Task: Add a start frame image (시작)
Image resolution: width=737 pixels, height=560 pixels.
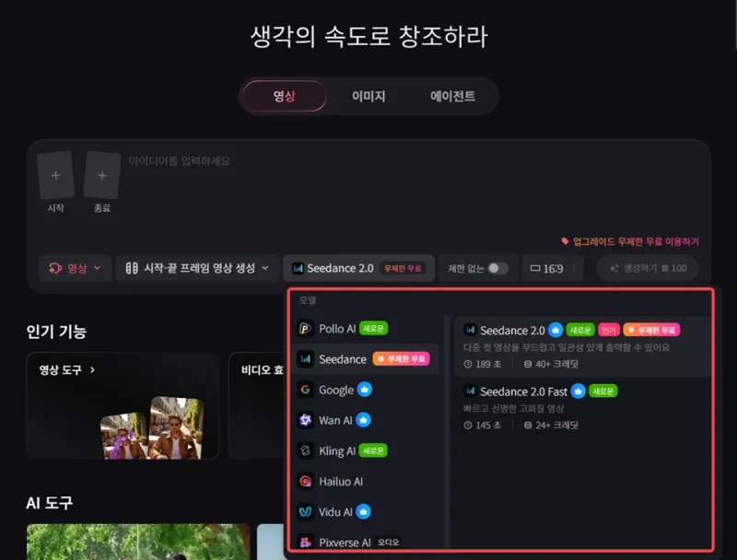Action: [55, 175]
